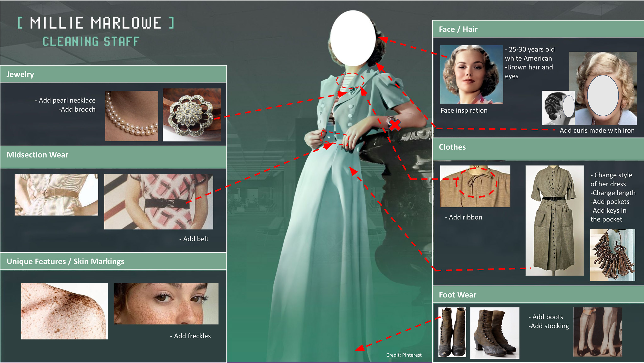Click the Add curls made with iron label
This screenshot has width=644, height=363.
tap(597, 131)
